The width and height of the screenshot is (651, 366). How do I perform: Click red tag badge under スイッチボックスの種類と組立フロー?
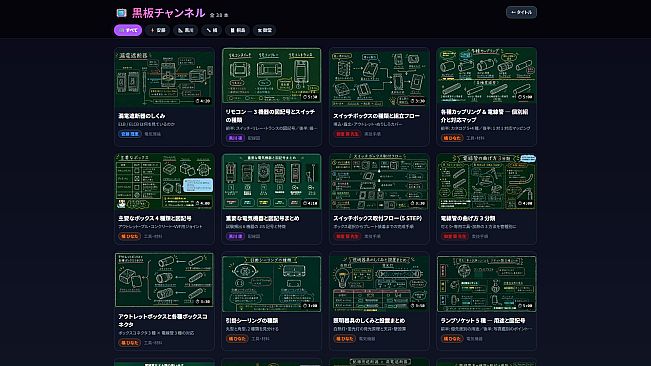click(x=346, y=134)
